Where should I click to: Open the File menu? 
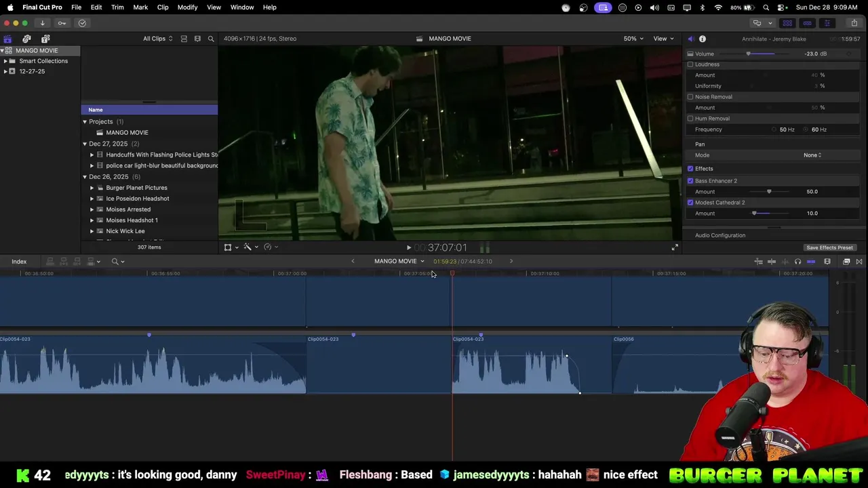[x=76, y=7]
